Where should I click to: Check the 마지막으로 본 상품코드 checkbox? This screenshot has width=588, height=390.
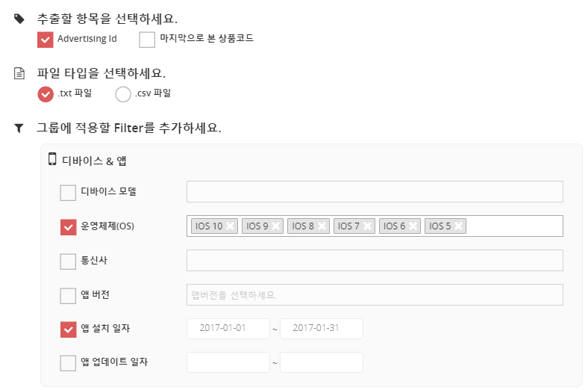(x=147, y=40)
